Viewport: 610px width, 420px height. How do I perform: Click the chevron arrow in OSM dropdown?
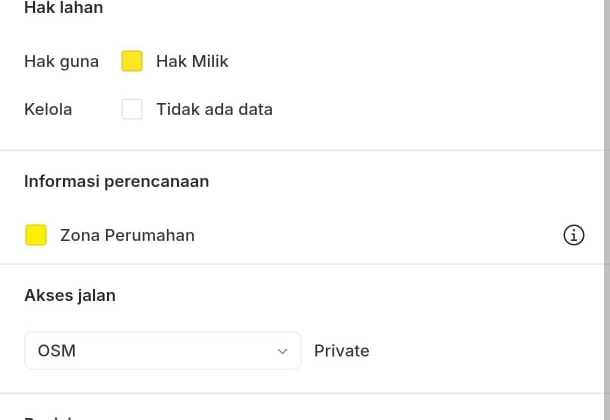282,351
